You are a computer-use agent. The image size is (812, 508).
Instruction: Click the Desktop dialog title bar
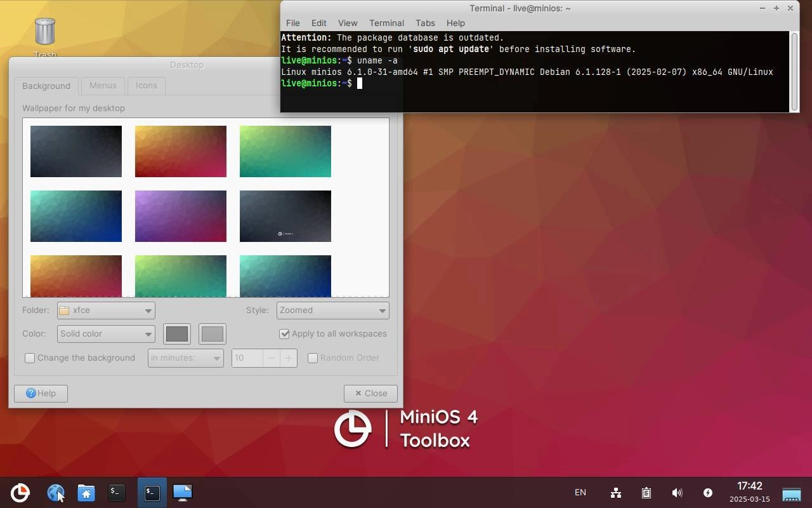point(143,65)
